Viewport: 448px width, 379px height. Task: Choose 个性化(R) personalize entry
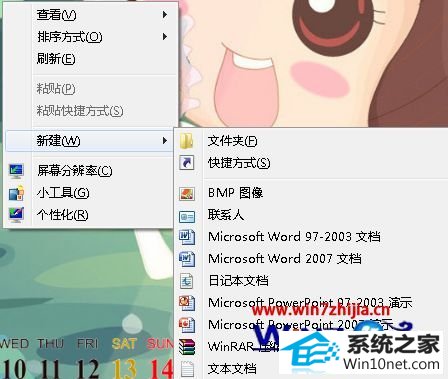(x=90, y=215)
